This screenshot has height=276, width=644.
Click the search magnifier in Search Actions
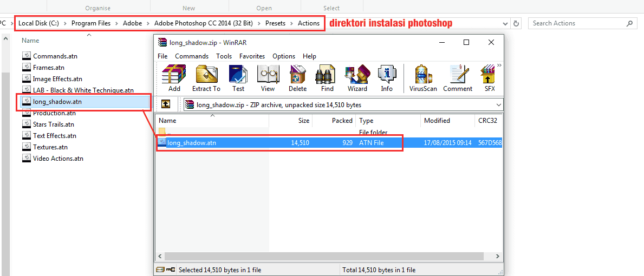tap(629, 23)
